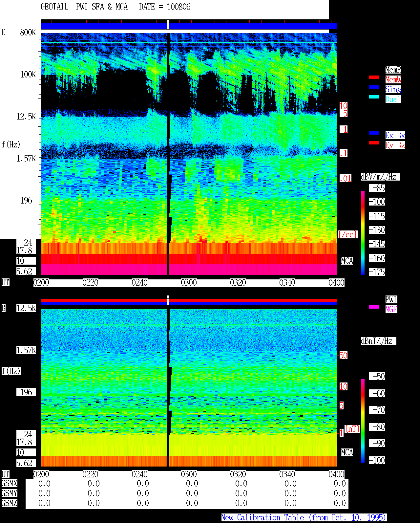Select the Ey Bz legend label
The image size is (420, 523).
point(395,145)
